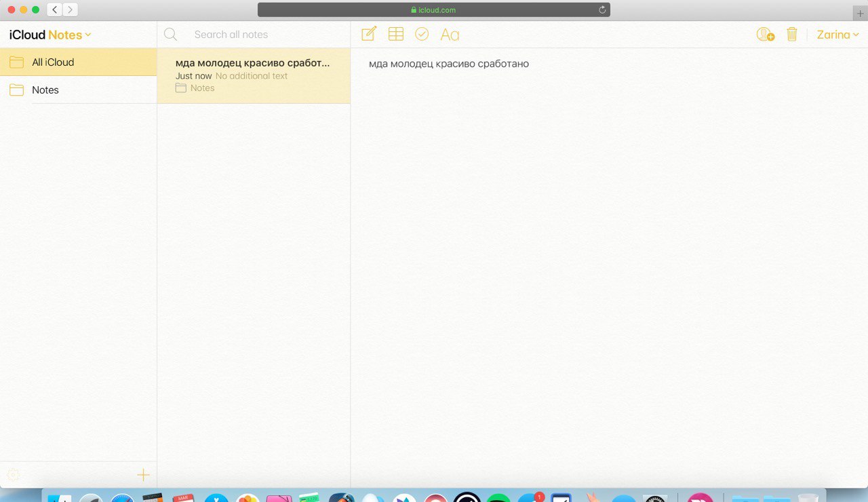Open the Dock app with red badge

(530, 498)
